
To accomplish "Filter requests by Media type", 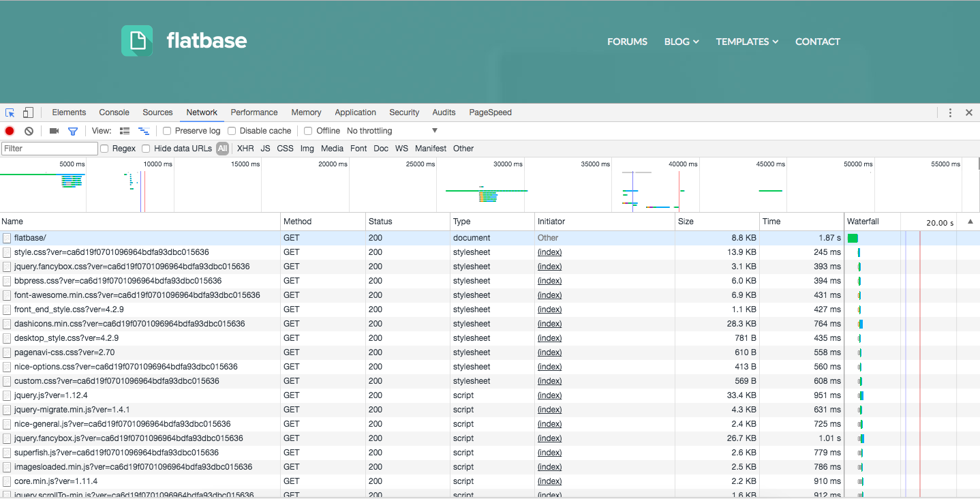I will (332, 149).
